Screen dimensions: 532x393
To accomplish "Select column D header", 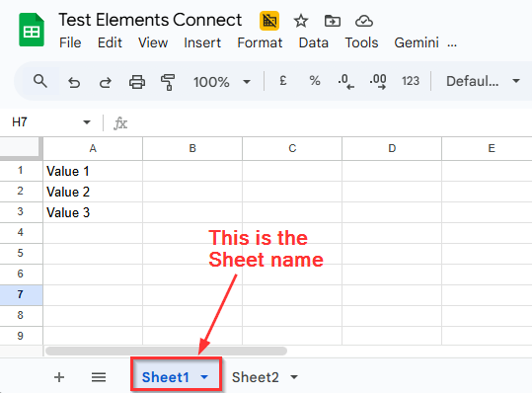I will point(392,148).
